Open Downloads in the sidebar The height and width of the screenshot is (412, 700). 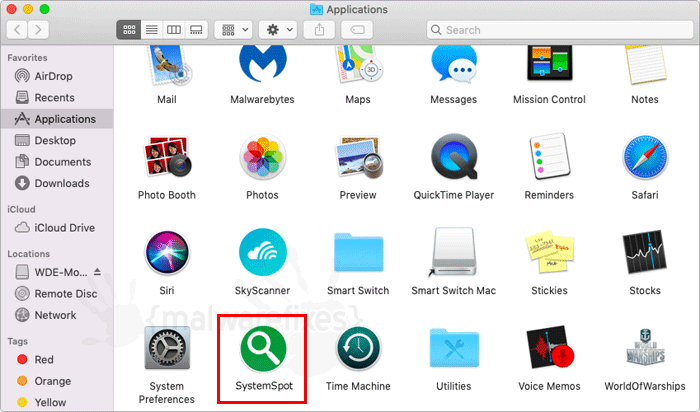tap(57, 183)
